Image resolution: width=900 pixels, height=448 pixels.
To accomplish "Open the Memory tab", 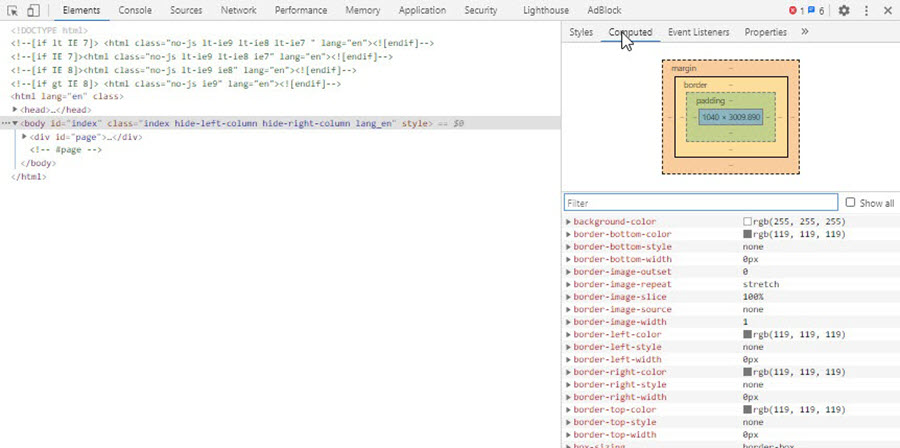I will 363,10.
